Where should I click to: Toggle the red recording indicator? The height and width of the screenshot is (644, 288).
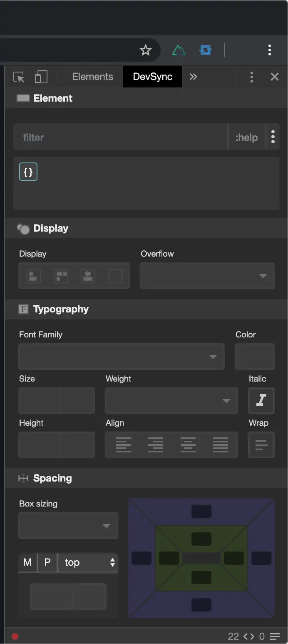(x=15, y=637)
